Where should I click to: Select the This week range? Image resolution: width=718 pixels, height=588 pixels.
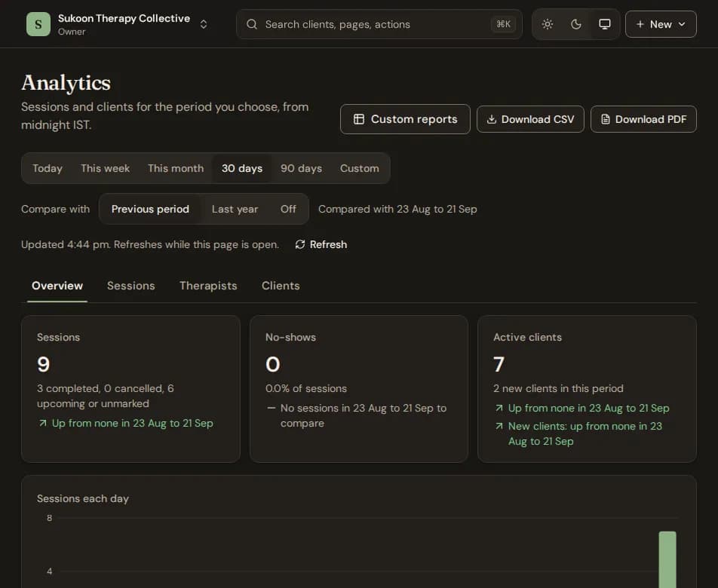[x=105, y=168]
